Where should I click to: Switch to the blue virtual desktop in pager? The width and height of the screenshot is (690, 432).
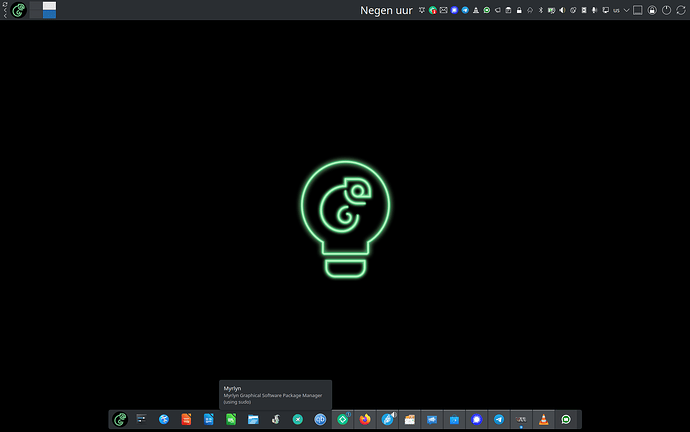pos(49,14)
